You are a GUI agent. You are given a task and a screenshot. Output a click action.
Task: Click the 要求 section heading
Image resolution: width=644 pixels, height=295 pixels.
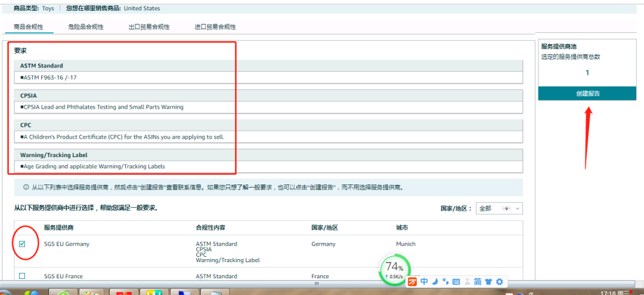tap(20, 51)
